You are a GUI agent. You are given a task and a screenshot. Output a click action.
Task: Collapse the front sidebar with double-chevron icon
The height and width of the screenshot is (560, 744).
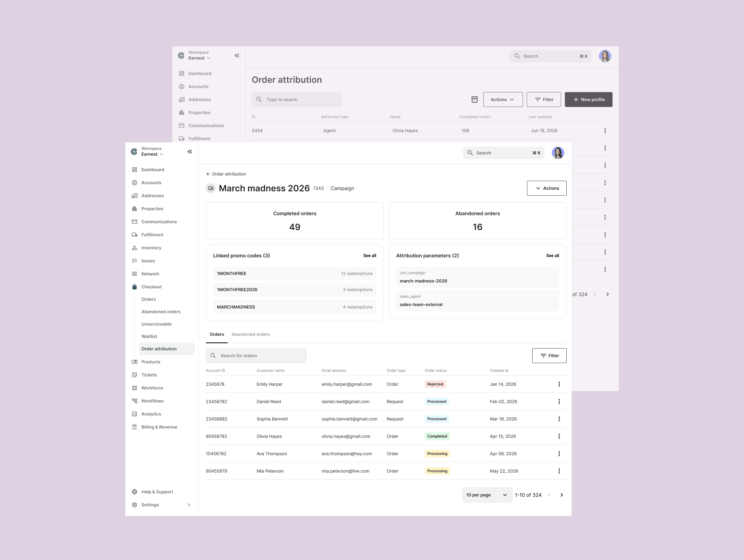[x=190, y=152]
